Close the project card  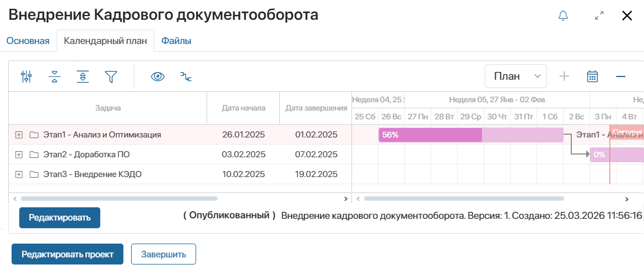[x=627, y=15]
